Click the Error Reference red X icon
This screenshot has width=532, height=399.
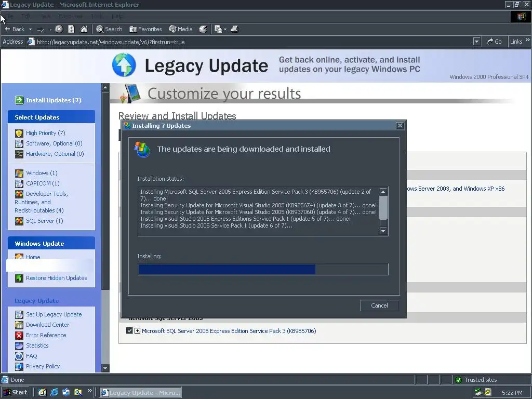pos(19,335)
